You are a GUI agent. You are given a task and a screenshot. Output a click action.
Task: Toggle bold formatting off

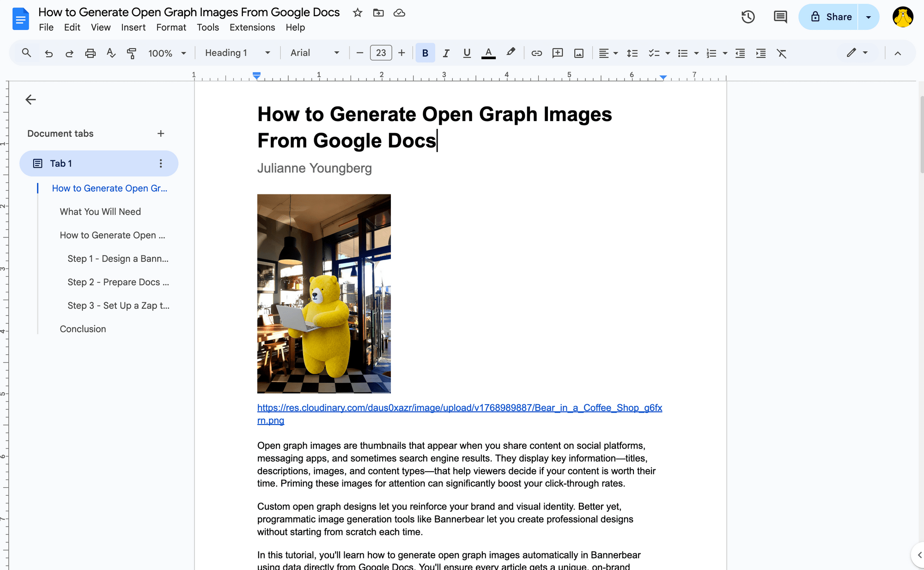coord(425,53)
